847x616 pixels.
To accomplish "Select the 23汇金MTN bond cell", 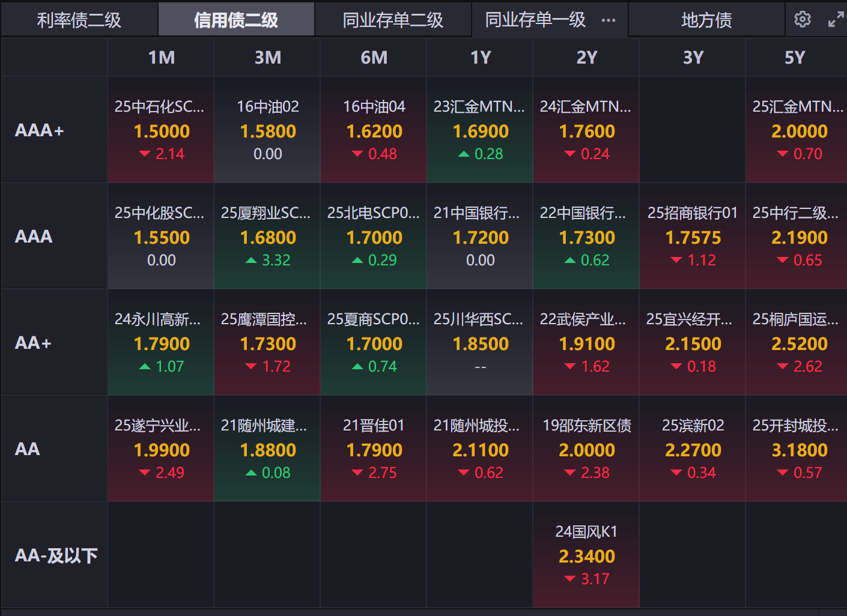I will pos(480,130).
